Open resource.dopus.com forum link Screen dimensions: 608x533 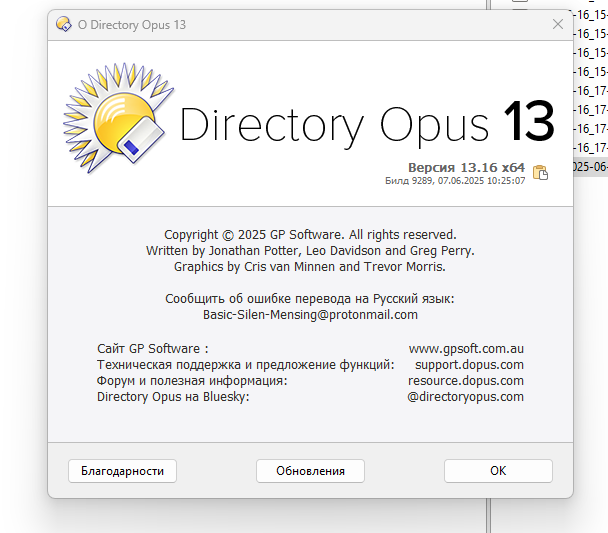(x=466, y=381)
